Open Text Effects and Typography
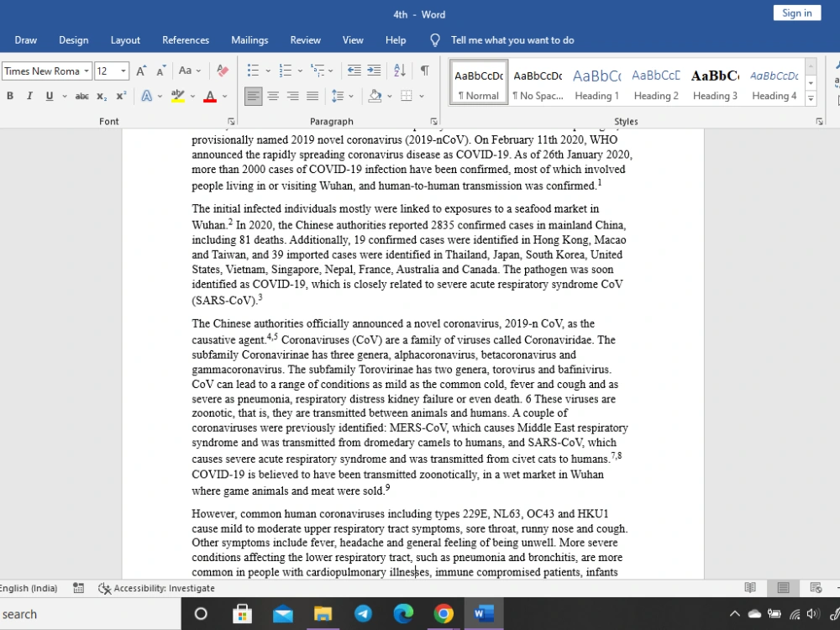840x630 pixels. click(146, 96)
